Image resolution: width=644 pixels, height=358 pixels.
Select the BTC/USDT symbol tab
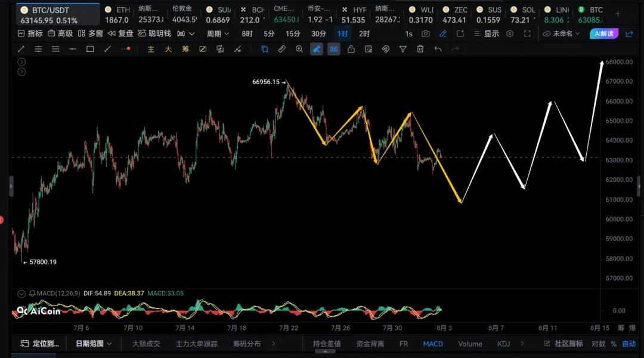click(x=58, y=15)
